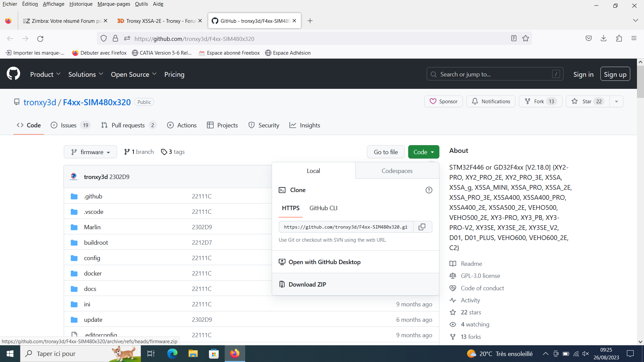Open the Issues tab
This screenshot has height=362, width=644.
click(x=70, y=125)
